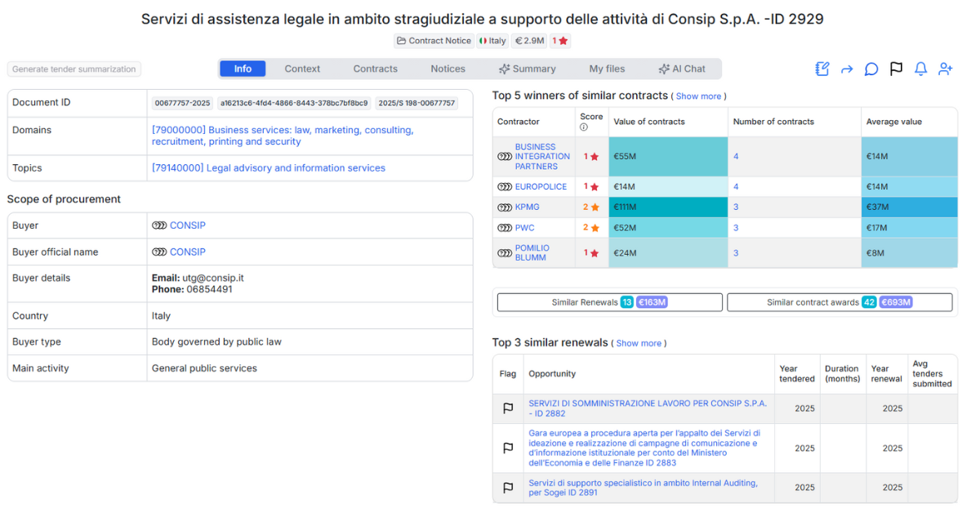Screen dimensions: 980x513
Task: Click the info icon in the Score column
Action: pyautogui.click(x=584, y=128)
